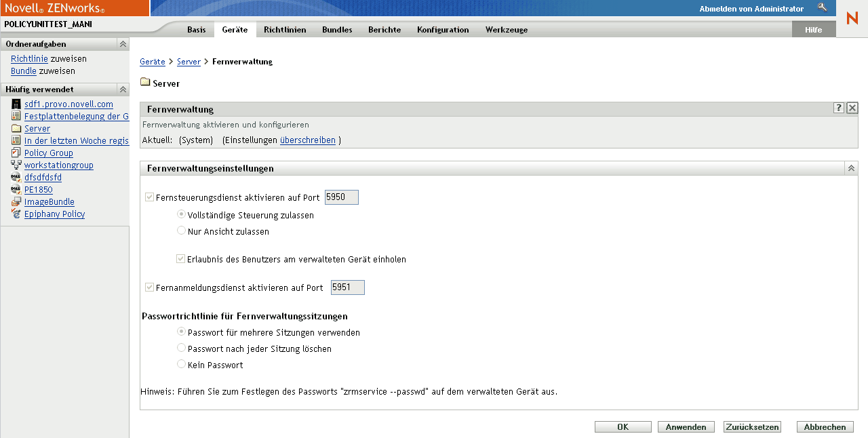Screen dimensions: 868x438
Task: Open the Werkzeuge tab
Action: 507,30
